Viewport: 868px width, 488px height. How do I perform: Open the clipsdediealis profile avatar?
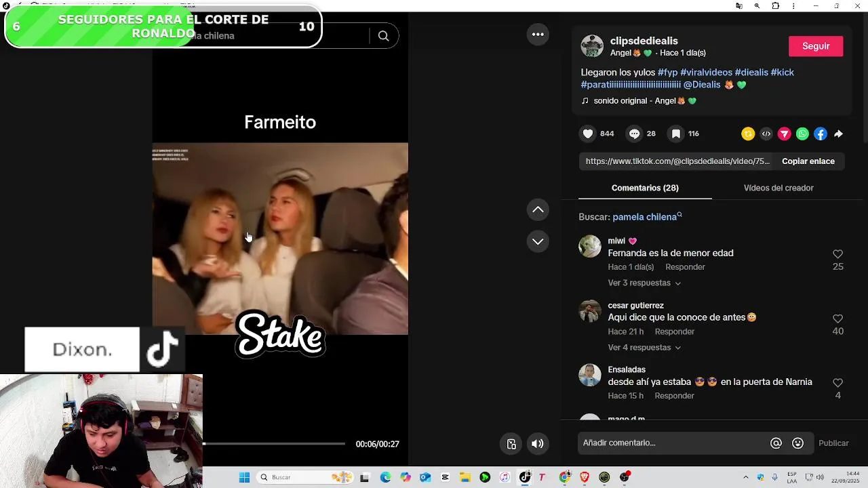tap(592, 46)
